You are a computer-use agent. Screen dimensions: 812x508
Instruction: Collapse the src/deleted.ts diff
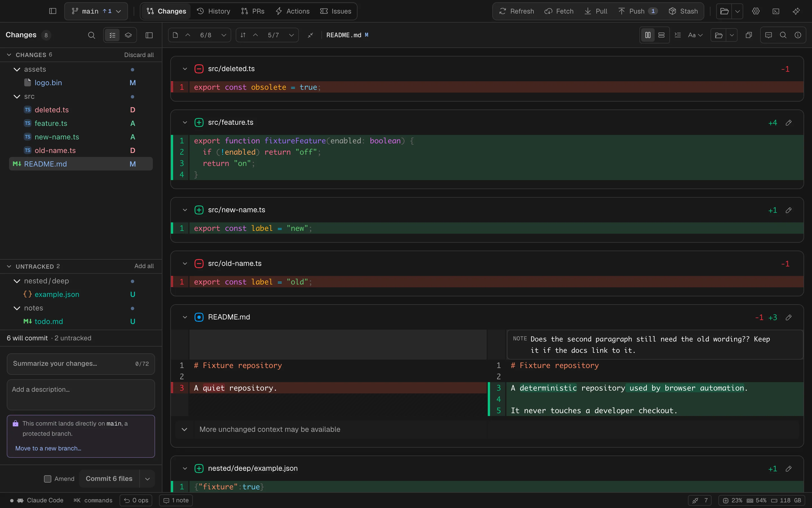coord(185,69)
